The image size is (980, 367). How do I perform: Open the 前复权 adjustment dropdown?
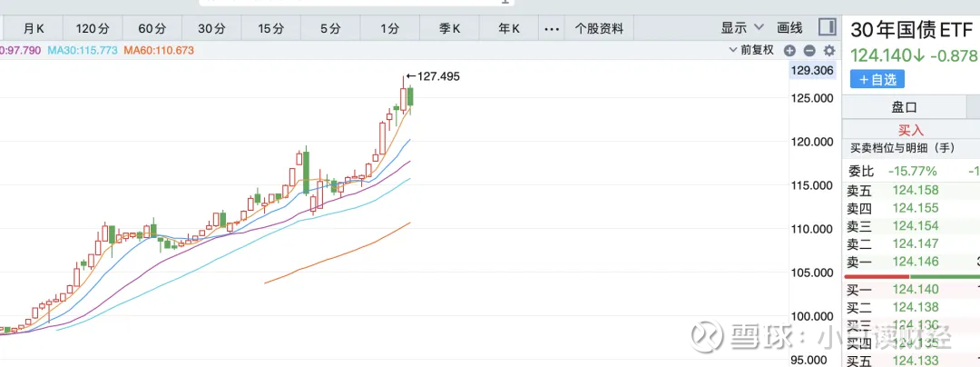point(751,50)
